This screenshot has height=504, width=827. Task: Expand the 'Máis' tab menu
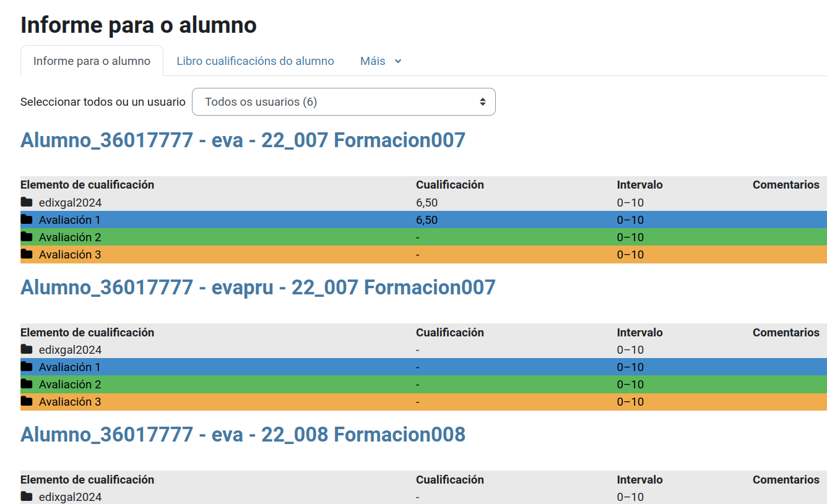[373, 61]
